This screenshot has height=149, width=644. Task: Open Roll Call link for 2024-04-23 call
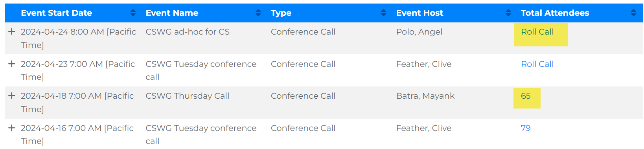click(537, 64)
